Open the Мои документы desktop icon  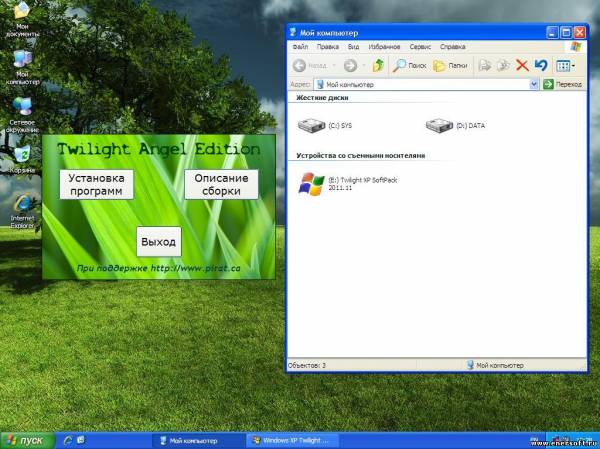22,19
